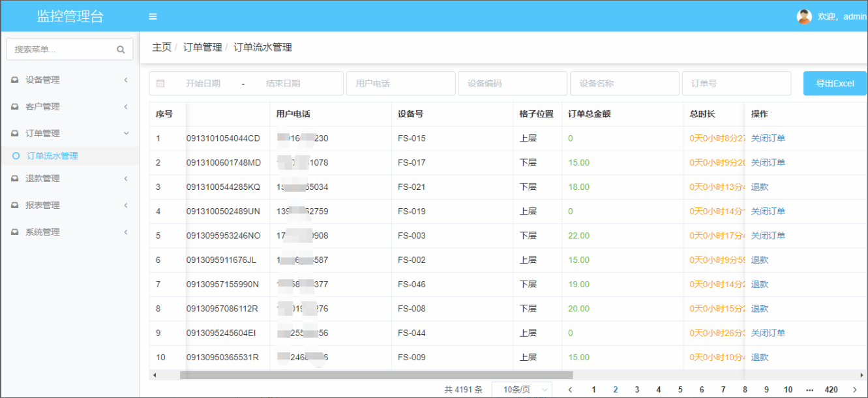This screenshot has height=398, width=868.
Task: Expand the 报表管理 menu chevron
Action: point(126,206)
